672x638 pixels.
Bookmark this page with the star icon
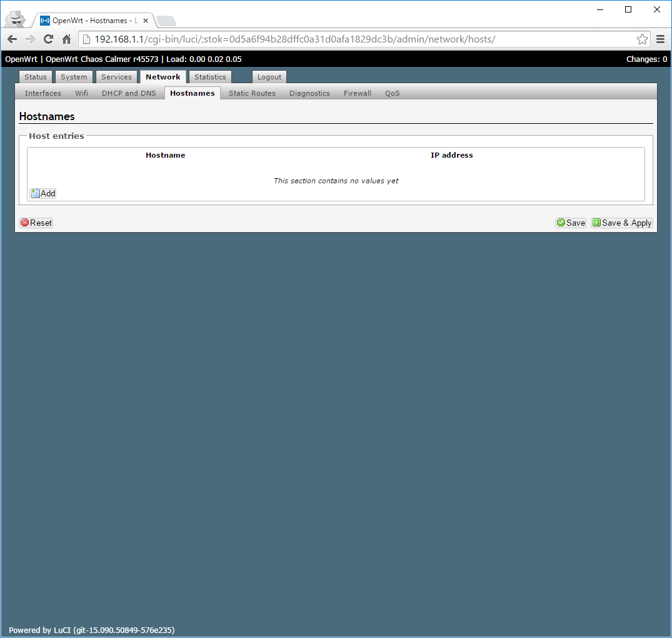click(642, 39)
